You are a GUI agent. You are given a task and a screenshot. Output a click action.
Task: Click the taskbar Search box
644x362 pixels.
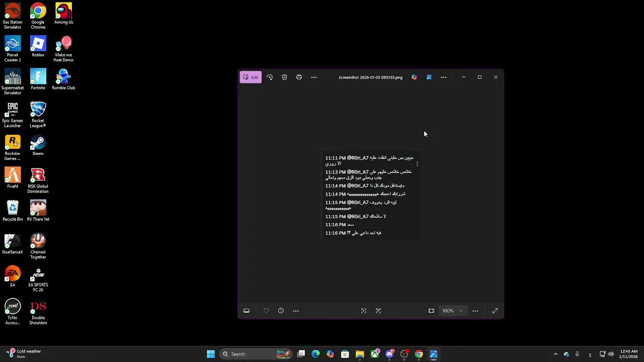(x=257, y=354)
